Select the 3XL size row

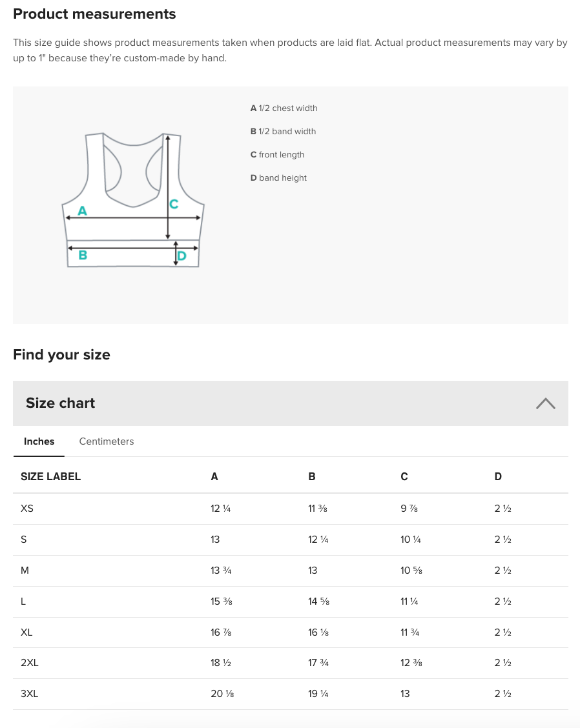[29, 694]
